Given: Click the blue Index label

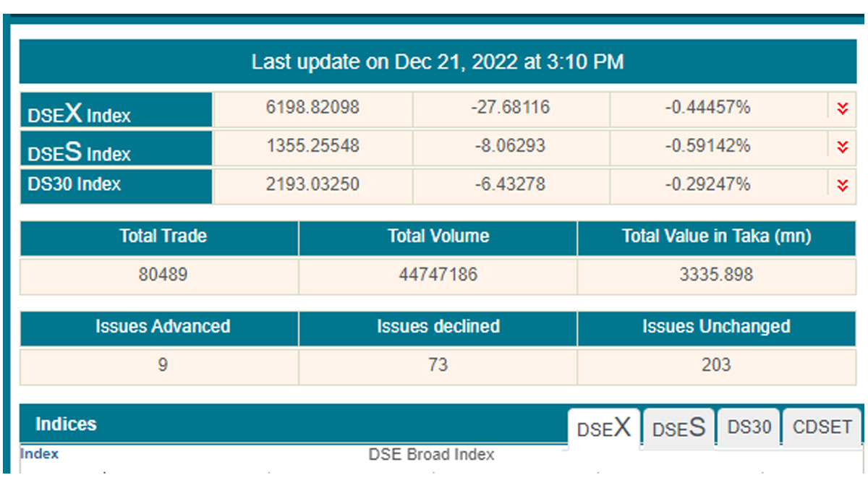Looking at the screenshot, I should click(40, 454).
